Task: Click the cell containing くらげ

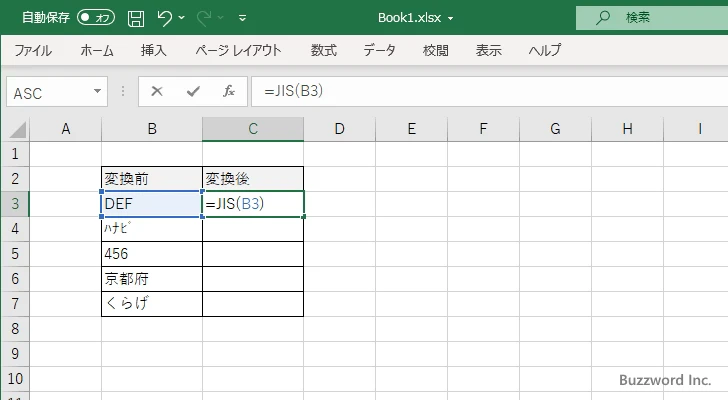Action: point(152,304)
